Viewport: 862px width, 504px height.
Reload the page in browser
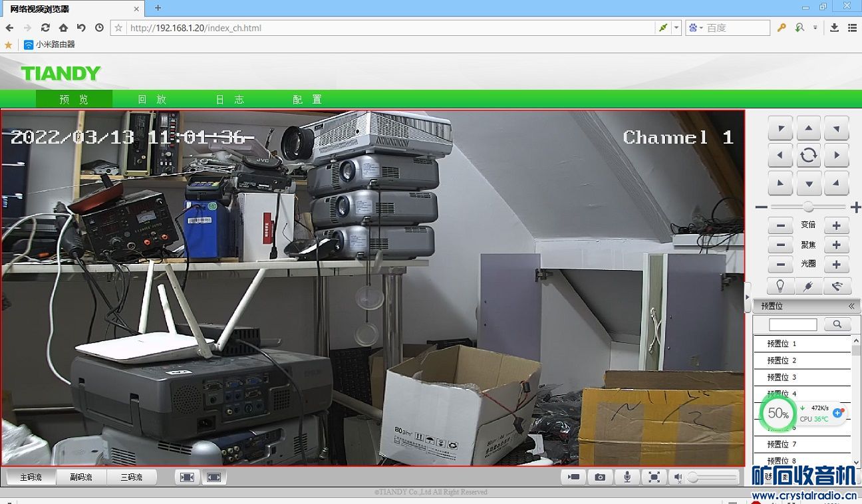45,28
